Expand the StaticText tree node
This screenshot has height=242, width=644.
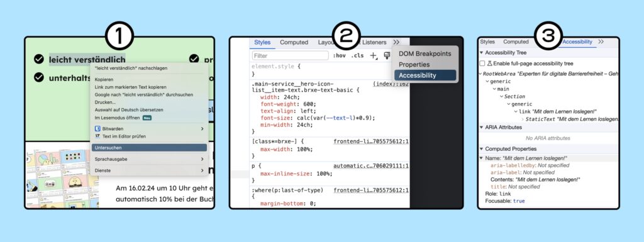[523, 119]
